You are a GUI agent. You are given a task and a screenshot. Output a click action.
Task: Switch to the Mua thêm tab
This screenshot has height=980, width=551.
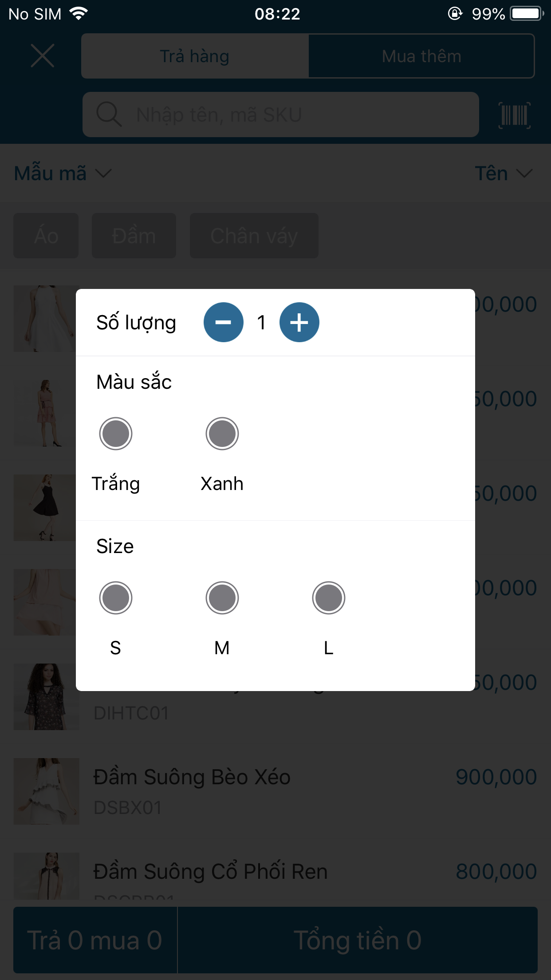tap(421, 56)
